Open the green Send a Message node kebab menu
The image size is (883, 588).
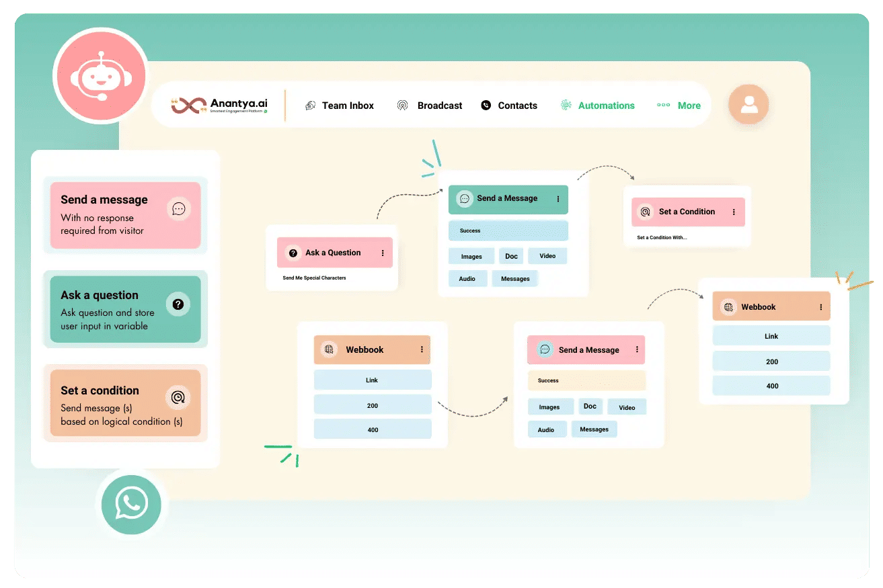click(x=558, y=199)
